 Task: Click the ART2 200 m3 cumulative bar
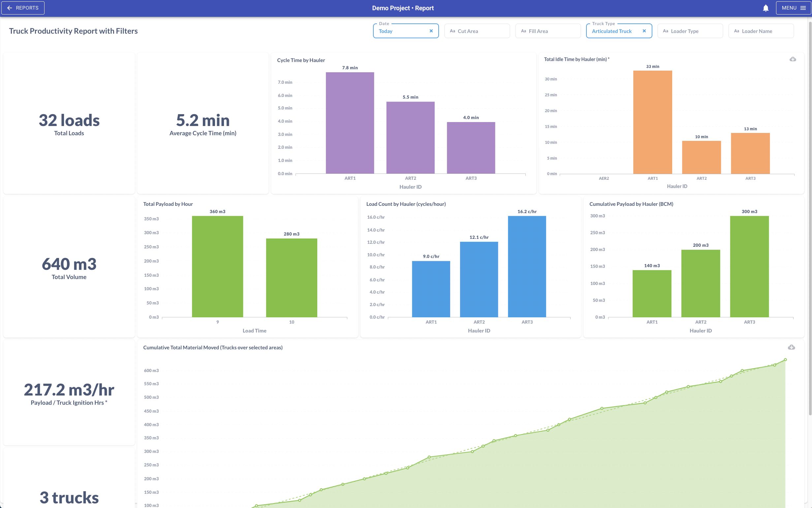tap(701, 283)
